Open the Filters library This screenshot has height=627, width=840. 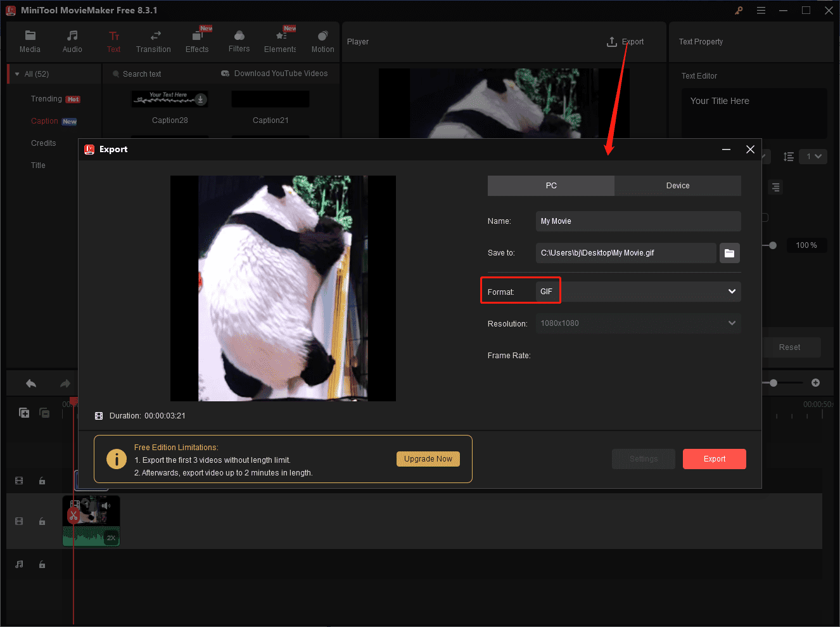coord(239,41)
